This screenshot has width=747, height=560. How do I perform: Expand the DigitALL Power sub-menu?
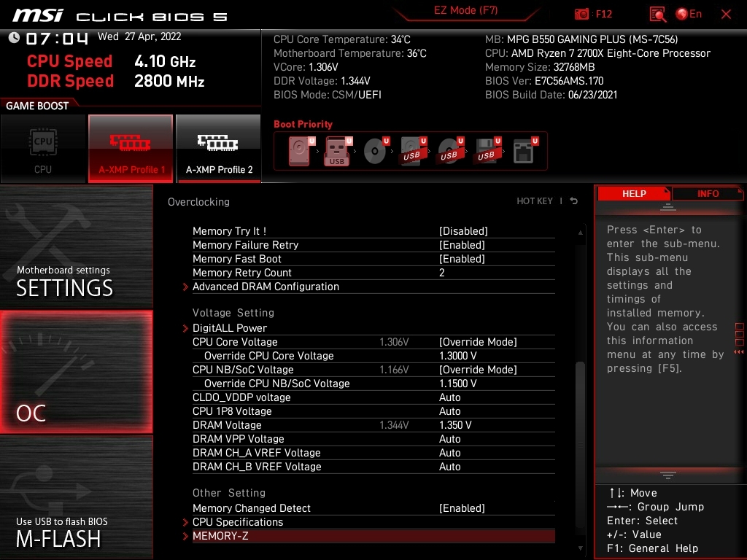click(230, 328)
